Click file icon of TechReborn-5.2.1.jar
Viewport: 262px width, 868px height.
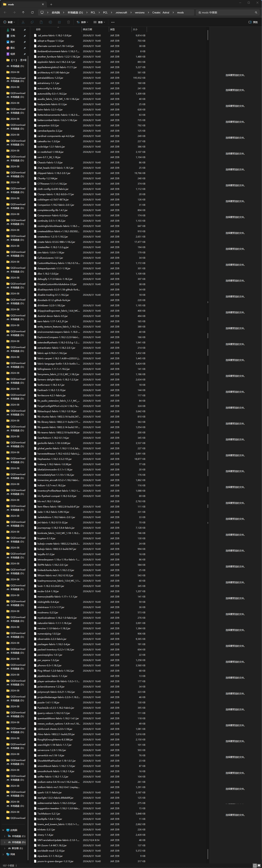tap(35, 813)
